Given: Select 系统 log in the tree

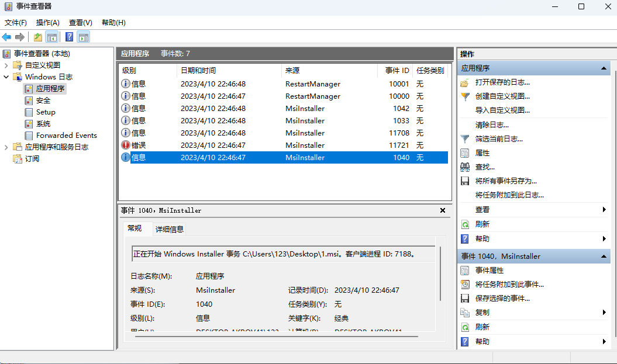Looking at the screenshot, I should (43, 124).
